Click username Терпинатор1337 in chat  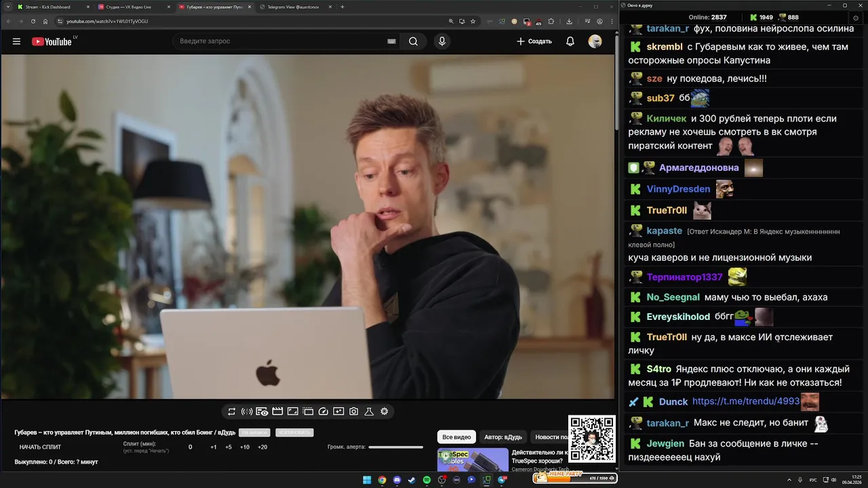tap(685, 277)
